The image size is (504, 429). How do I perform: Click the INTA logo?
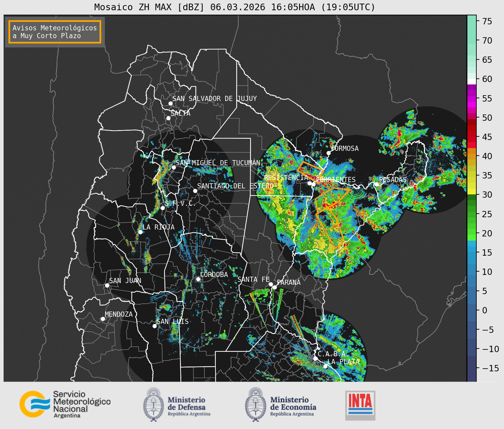tap(360, 405)
